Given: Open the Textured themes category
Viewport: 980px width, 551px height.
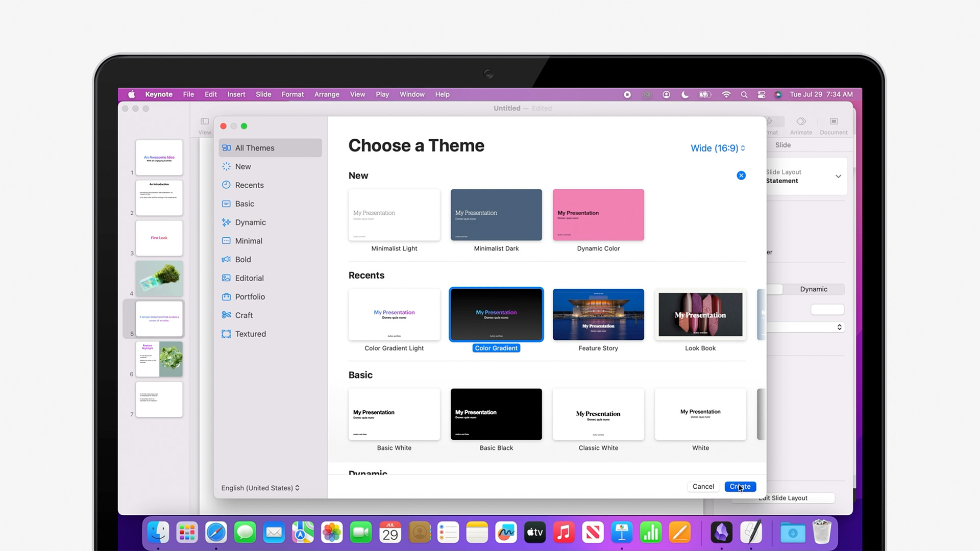Looking at the screenshot, I should pos(250,334).
